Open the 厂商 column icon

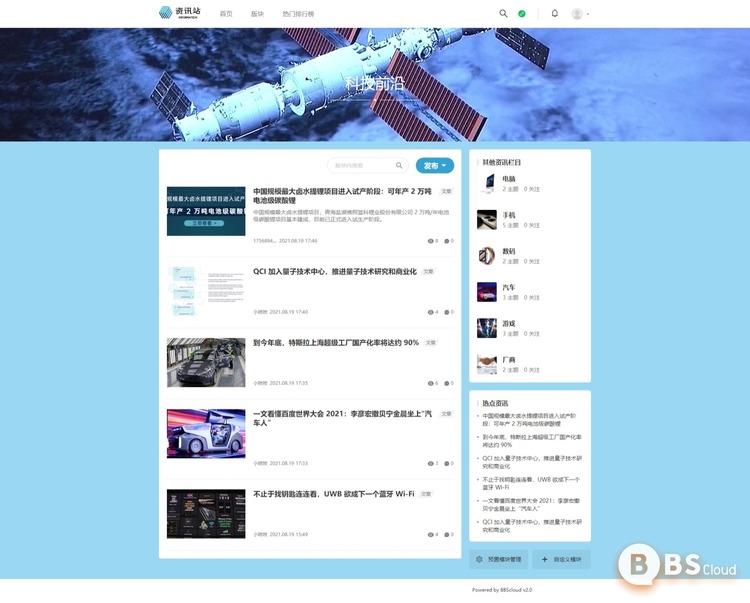[487, 364]
